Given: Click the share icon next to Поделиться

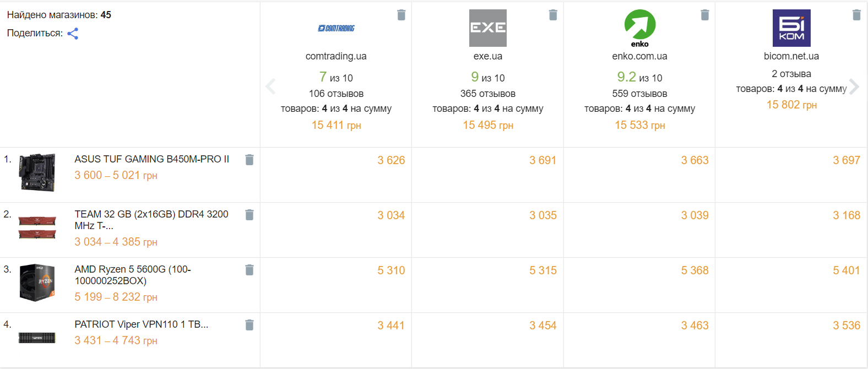Looking at the screenshot, I should pyautogui.click(x=73, y=34).
